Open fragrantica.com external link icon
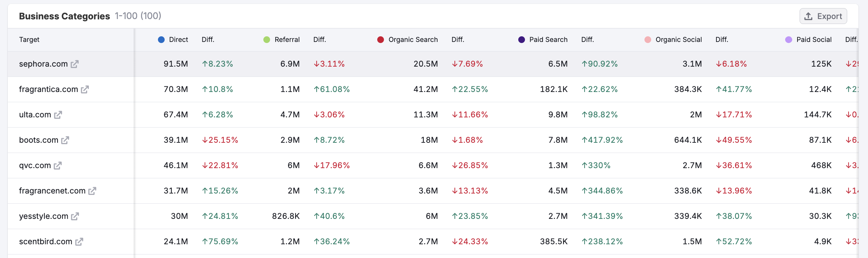The height and width of the screenshot is (258, 868). tap(85, 90)
